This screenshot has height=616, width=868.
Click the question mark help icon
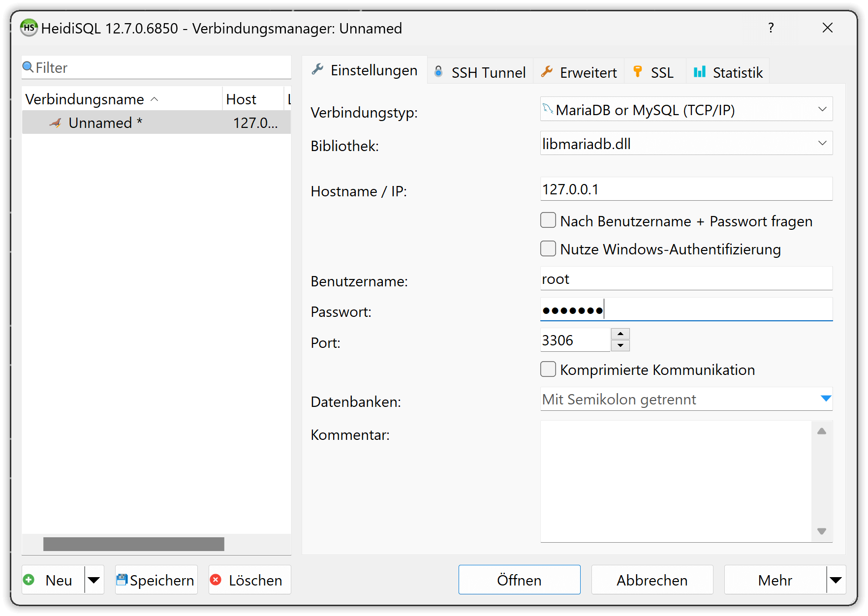pyautogui.click(x=771, y=28)
